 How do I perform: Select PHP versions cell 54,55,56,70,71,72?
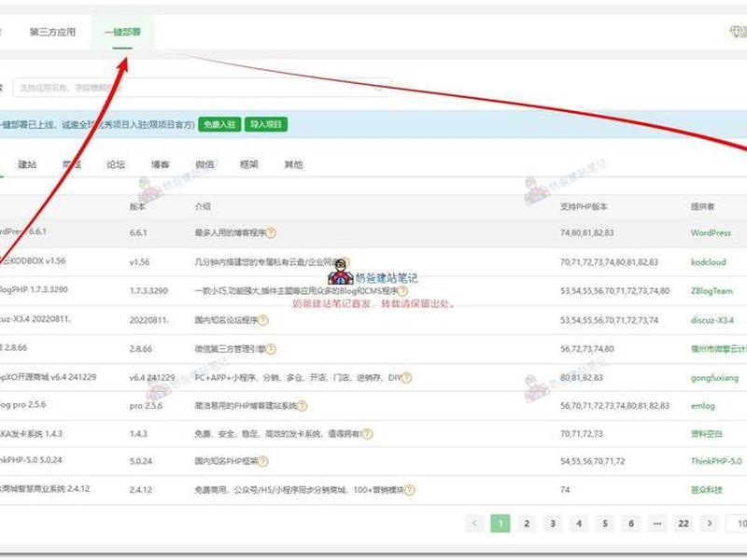(593, 461)
